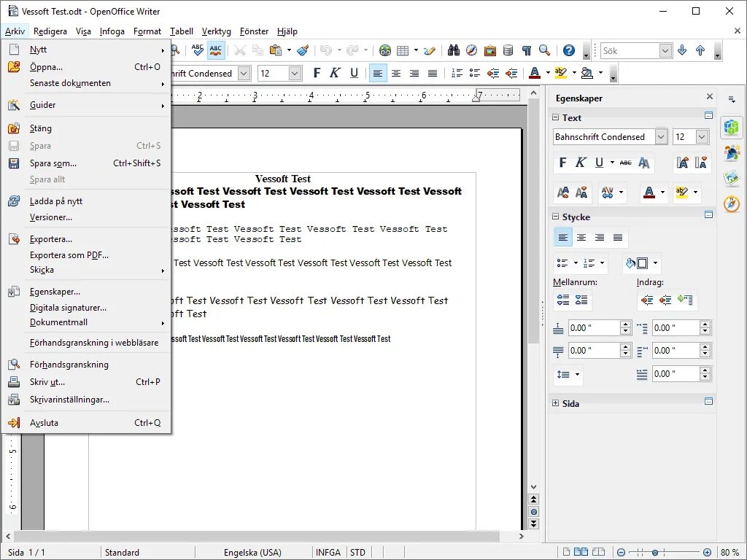Open font name dropdown in formatting toolbar
The height and width of the screenshot is (560, 747).
244,74
